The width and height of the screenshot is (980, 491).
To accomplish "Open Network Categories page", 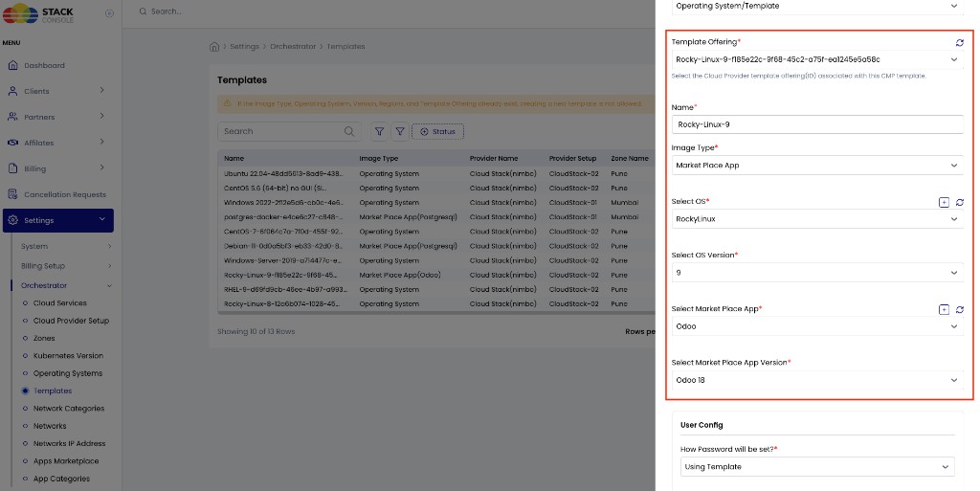I will point(69,408).
